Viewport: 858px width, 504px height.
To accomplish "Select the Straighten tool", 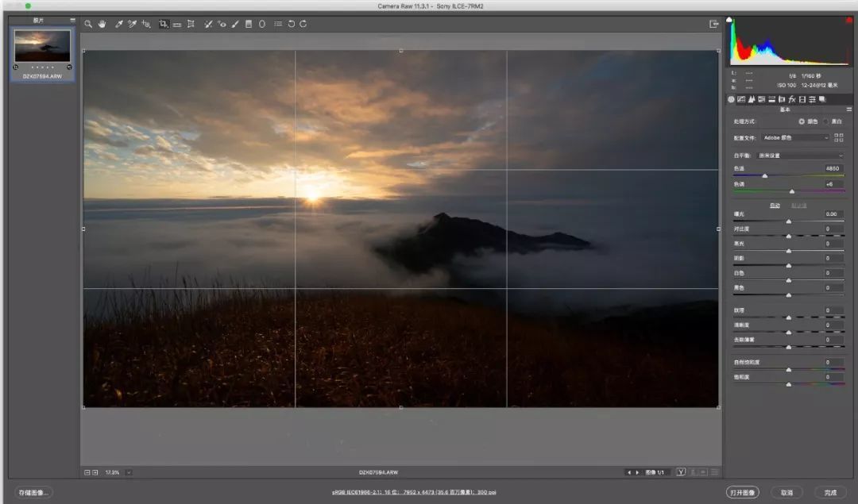I will 177,25.
